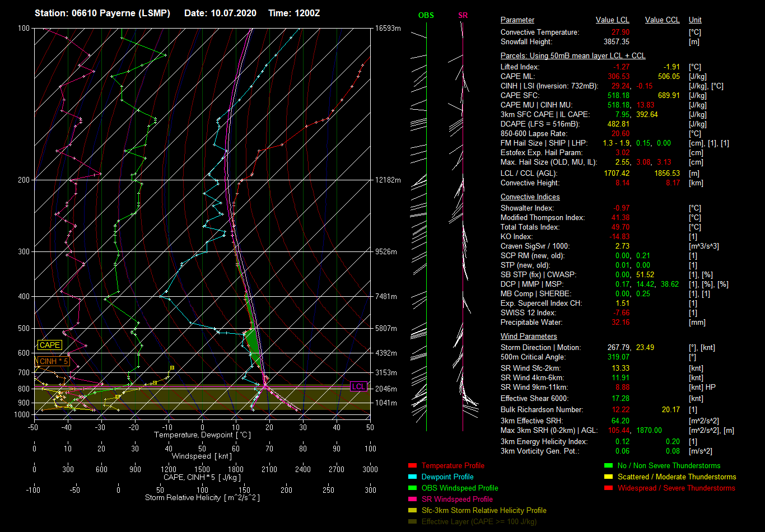
Task: Select the cyan Dewpoint Profile legend swatch
Action: click(x=413, y=477)
